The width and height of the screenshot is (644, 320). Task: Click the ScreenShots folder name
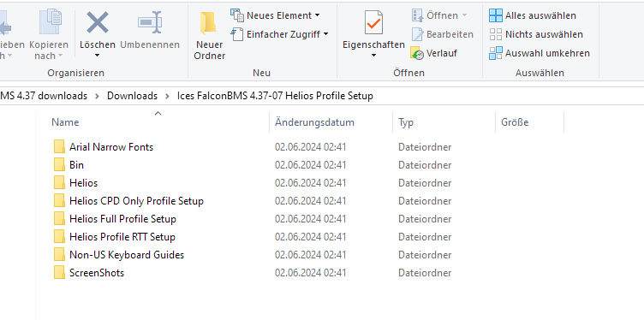(x=97, y=273)
